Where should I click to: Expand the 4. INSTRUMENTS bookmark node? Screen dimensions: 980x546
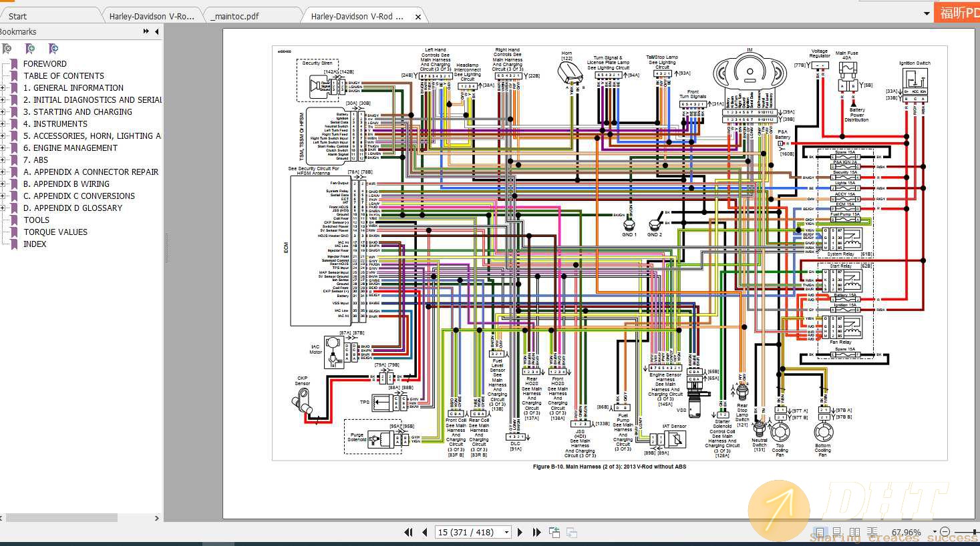(3, 124)
